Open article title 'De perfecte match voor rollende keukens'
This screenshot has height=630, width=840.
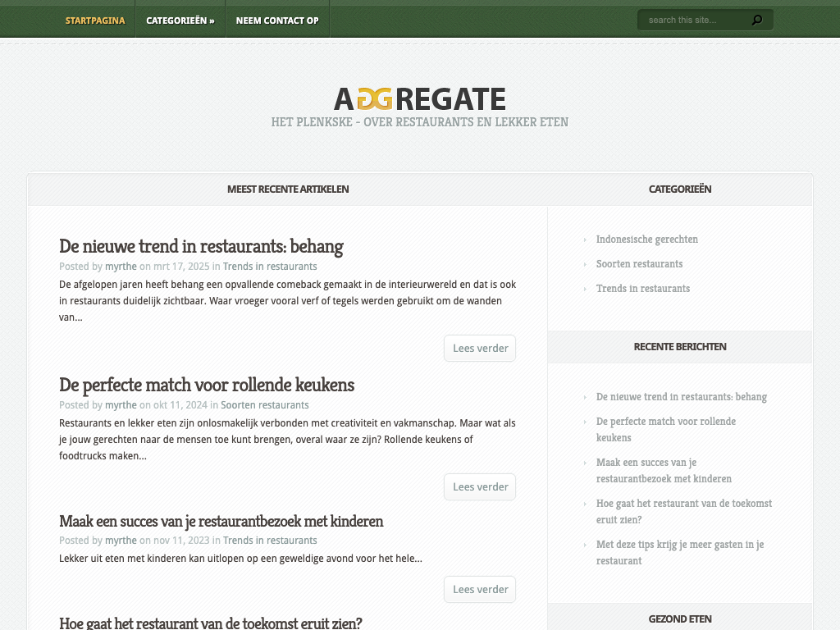(x=207, y=385)
